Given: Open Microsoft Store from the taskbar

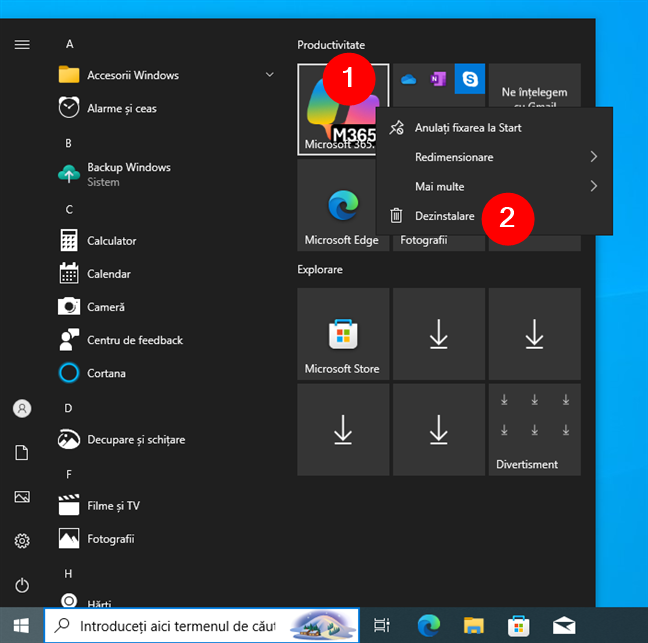Looking at the screenshot, I should [x=519, y=625].
